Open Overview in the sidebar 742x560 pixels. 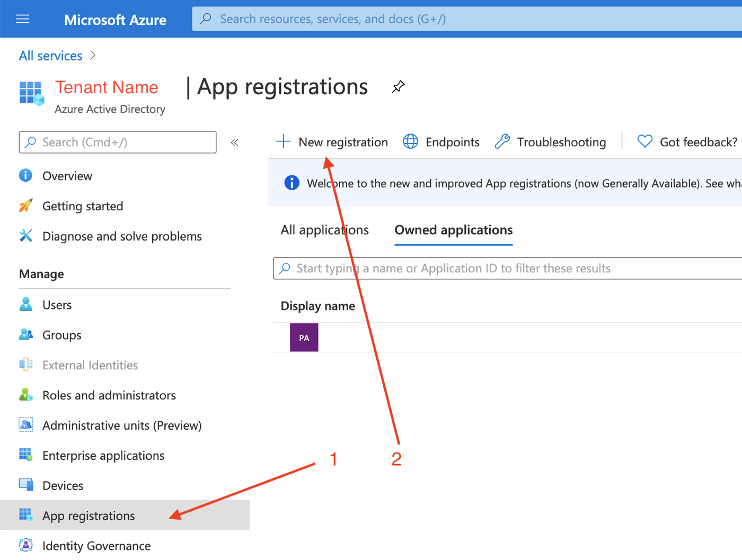coord(67,176)
